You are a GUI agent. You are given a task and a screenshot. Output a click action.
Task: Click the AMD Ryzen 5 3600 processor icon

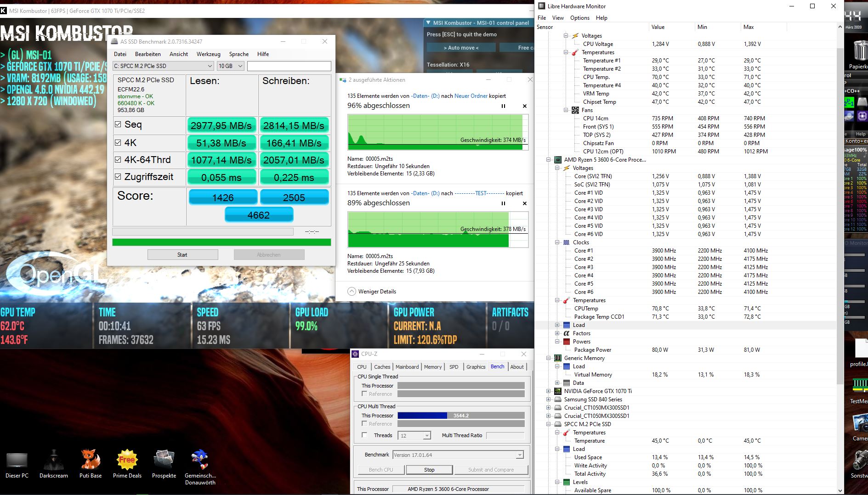click(x=558, y=160)
